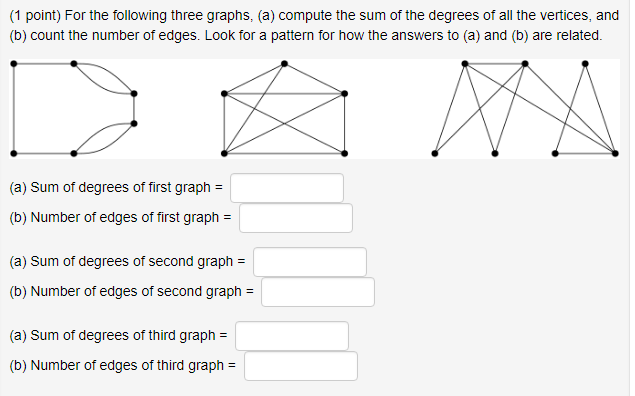Select the top-right vertex of the third graph
Viewport: 635px width, 396px height.
point(585,64)
